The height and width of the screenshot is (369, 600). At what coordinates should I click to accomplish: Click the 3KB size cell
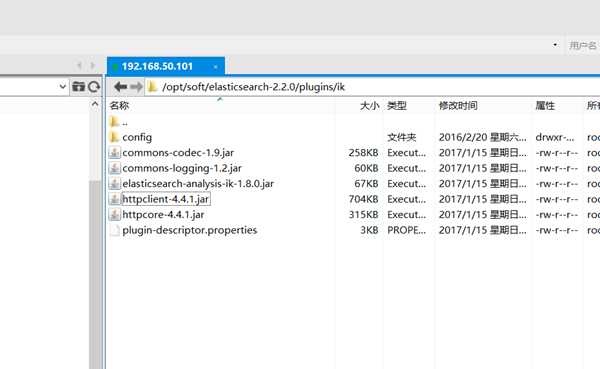click(369, 230)
